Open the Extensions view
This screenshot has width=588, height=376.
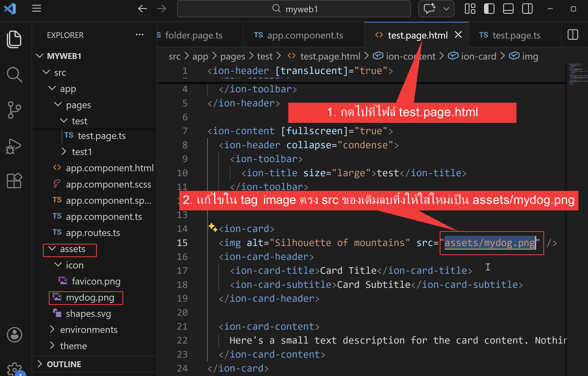pyautogui.click(x=14, y=181)
